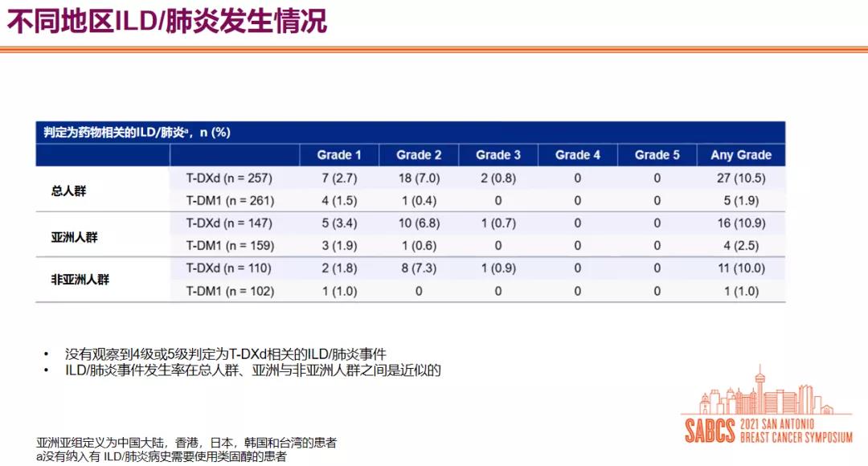Click the footnote defining the Asian subgroup

[186, 443]
